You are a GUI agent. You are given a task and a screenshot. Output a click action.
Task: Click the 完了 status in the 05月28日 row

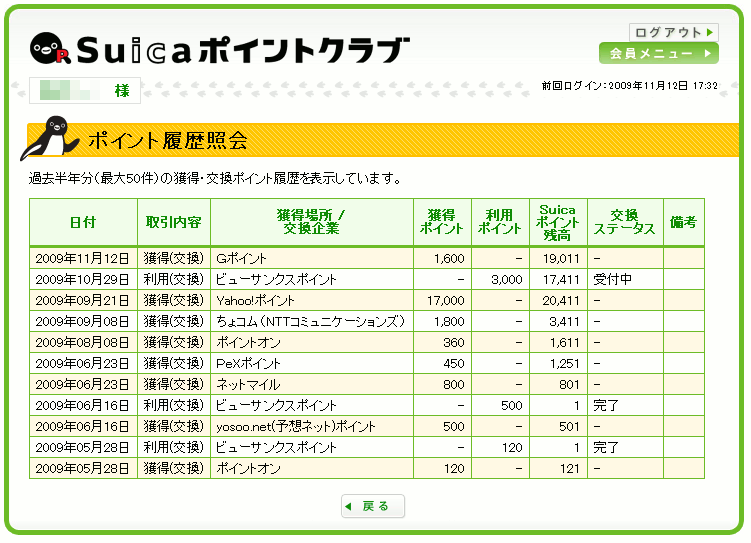(x=606, y=448)
